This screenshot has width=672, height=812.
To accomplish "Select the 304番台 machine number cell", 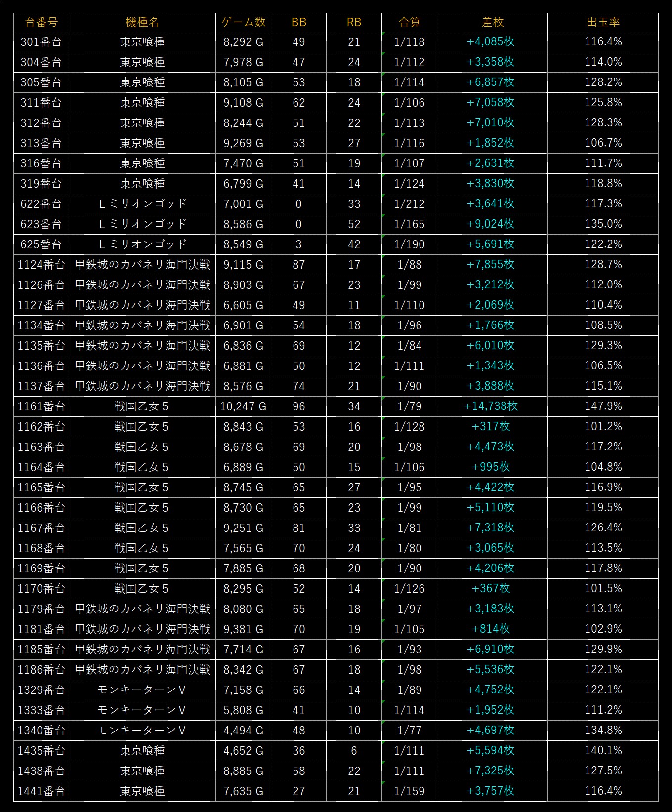I will click(41, 62).
